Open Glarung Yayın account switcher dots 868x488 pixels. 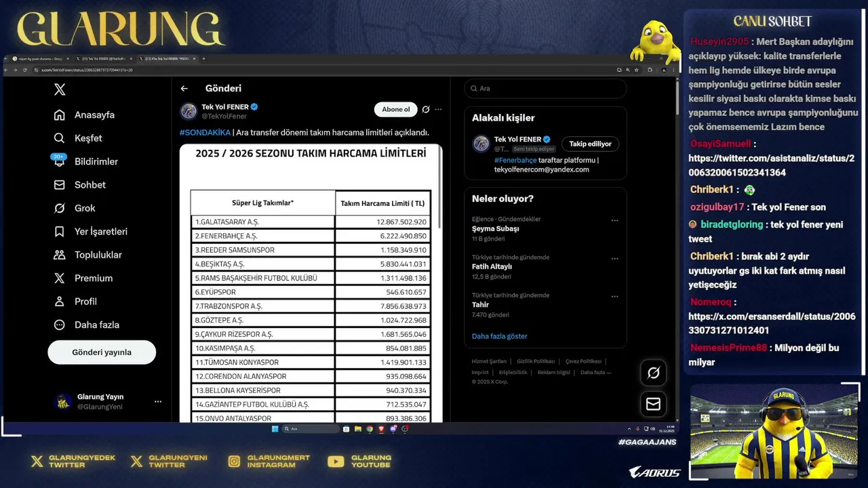(158, 402)
